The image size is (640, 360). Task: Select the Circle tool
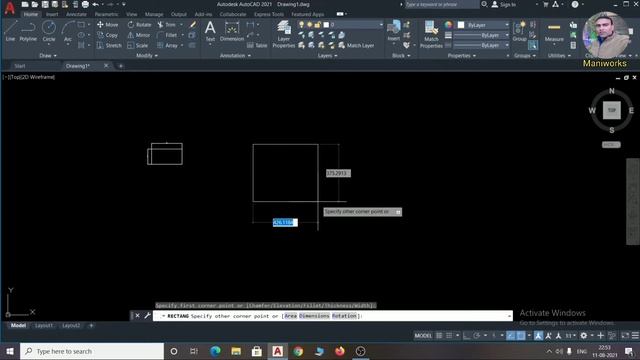[49, 31]
